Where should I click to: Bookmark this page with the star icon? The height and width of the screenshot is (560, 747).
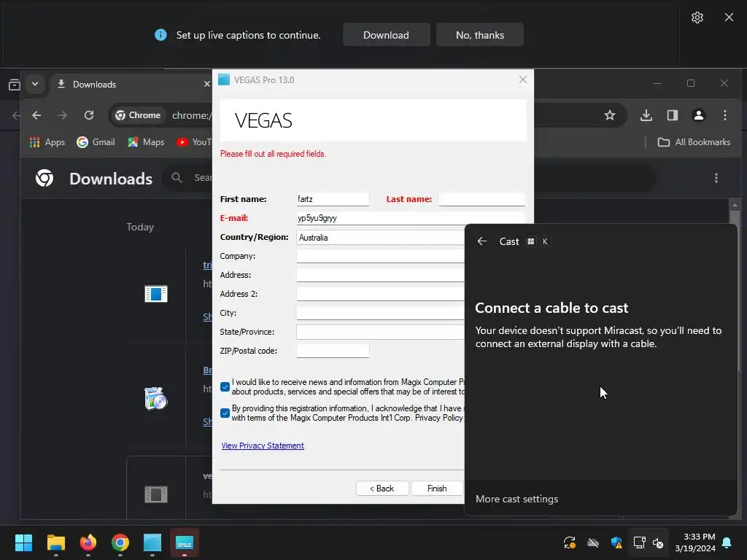pos(609,115)
